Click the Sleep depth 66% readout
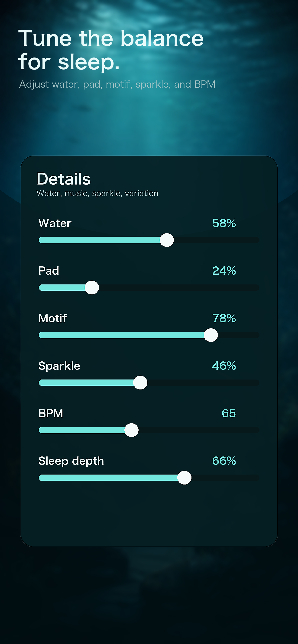This screenshot has width=298, height=644. point(224,460)
